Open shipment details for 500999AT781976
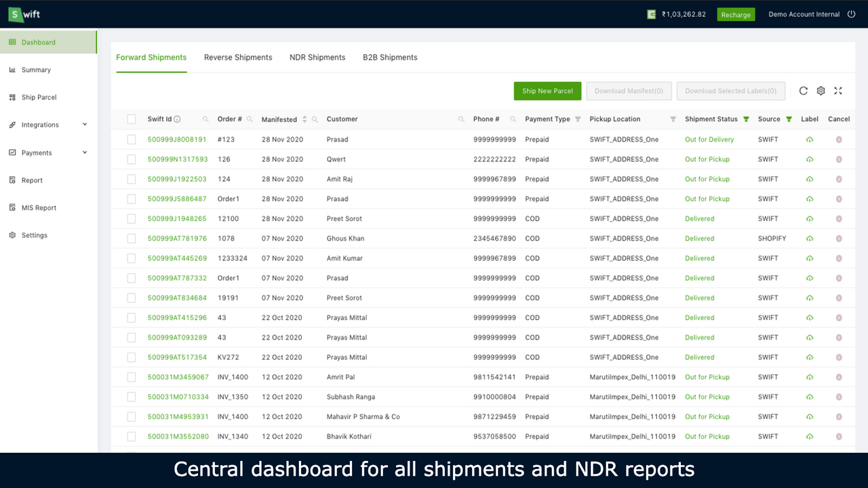Screen dimensions: 868x488 click(x=178, y=238)
